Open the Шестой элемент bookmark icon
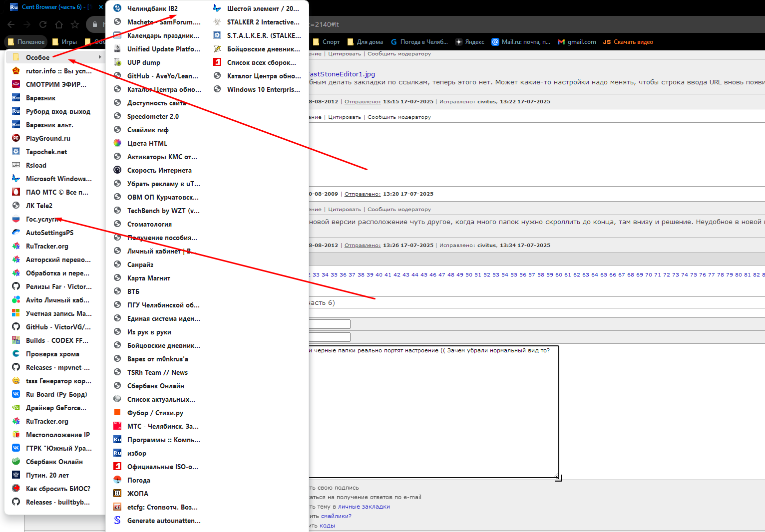 click(x=217, y=8)
